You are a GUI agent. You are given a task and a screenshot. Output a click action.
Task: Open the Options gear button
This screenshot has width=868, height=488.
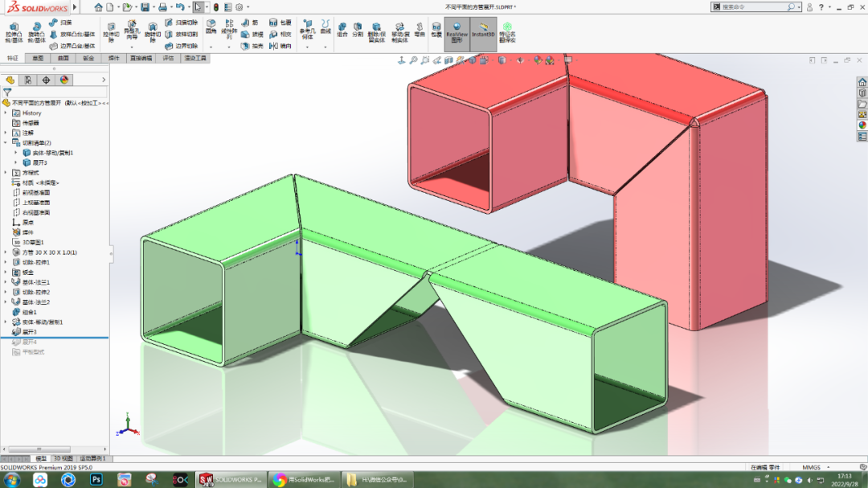(x=238, y=6)
